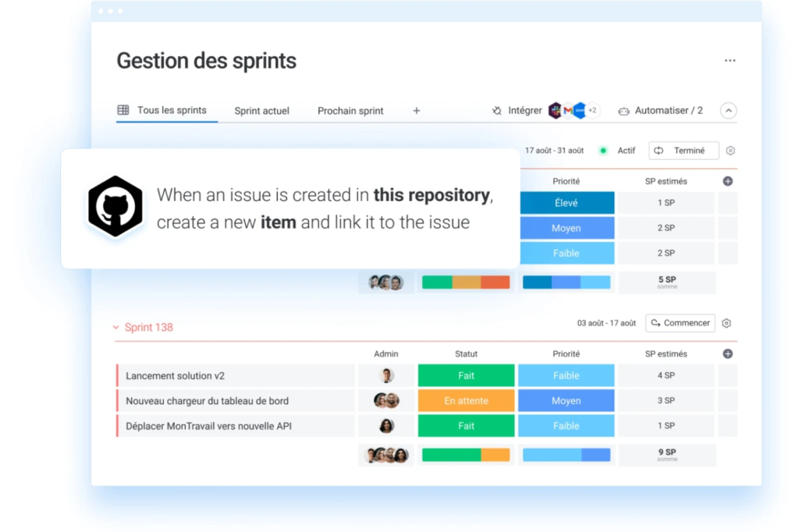Image resolution: width=799 pixels, height=532 pixels.
Task: Switch to the Sprint actuel tab
Action: 261,111
